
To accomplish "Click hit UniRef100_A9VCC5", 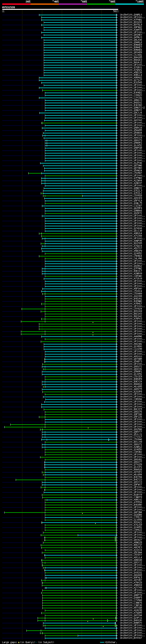I will (131, 138).
